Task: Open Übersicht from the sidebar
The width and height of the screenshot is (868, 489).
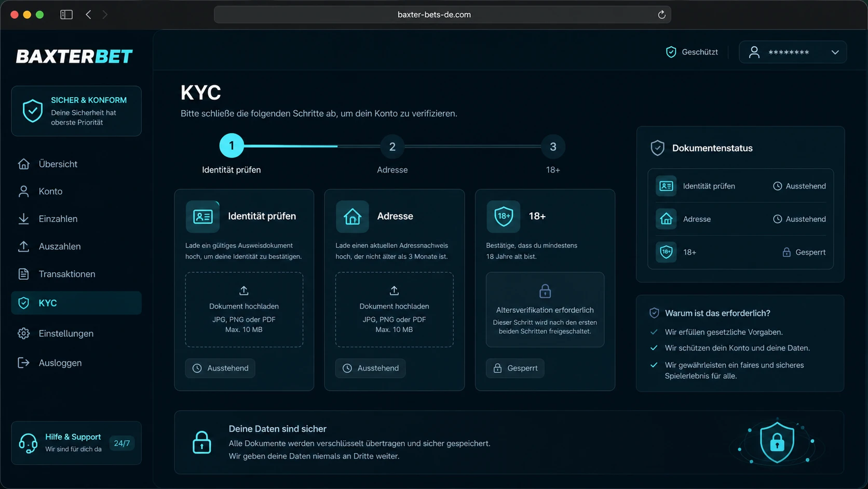Action: click(76, 164)
